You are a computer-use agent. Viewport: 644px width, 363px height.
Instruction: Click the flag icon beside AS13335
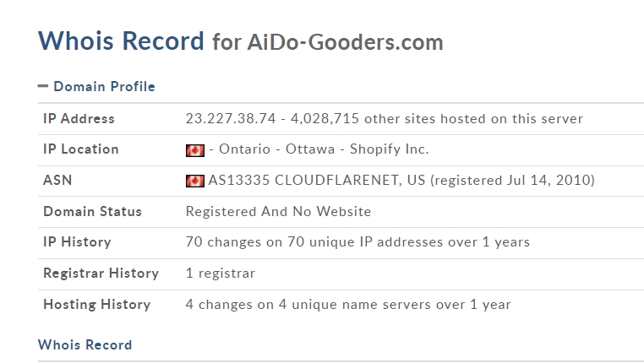point(194,181)
